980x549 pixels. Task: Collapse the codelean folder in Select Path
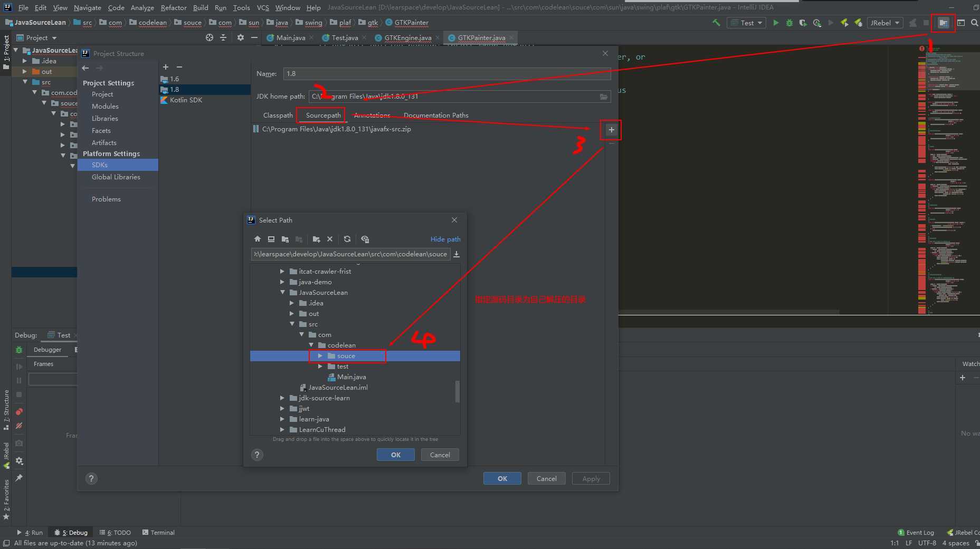[311, 345]
